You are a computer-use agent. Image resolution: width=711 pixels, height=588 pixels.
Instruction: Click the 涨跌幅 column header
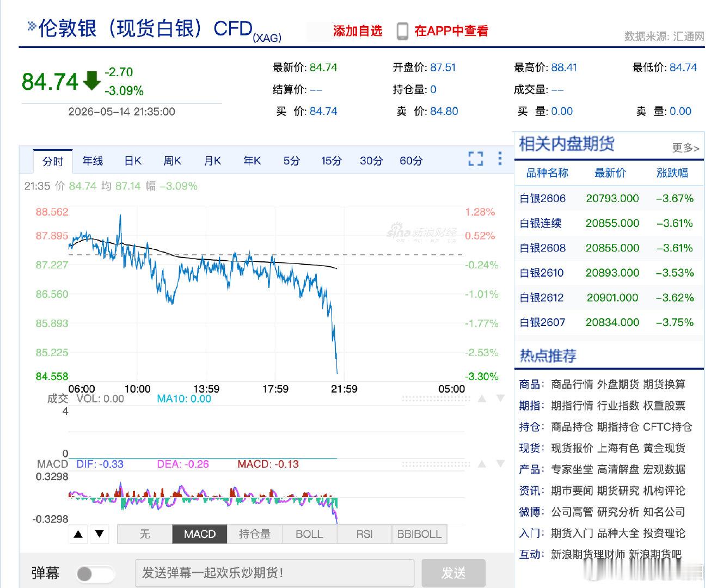coord(672,173)
